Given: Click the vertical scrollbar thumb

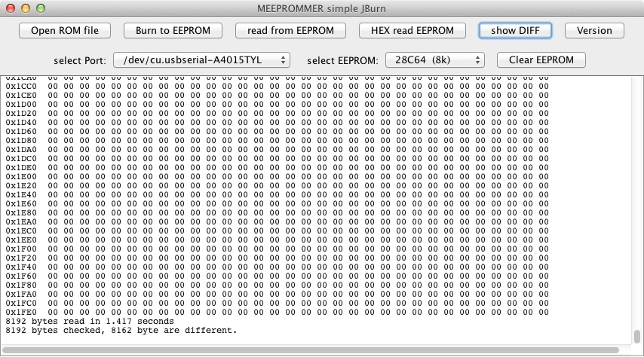Looking at the screenshot, I should pos(638,336).
